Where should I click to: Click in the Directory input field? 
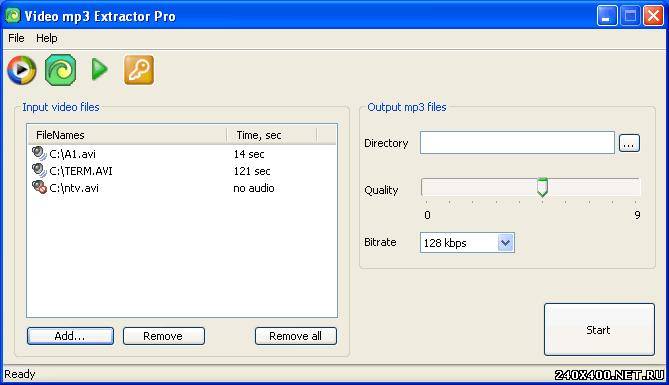pos(517,143)
